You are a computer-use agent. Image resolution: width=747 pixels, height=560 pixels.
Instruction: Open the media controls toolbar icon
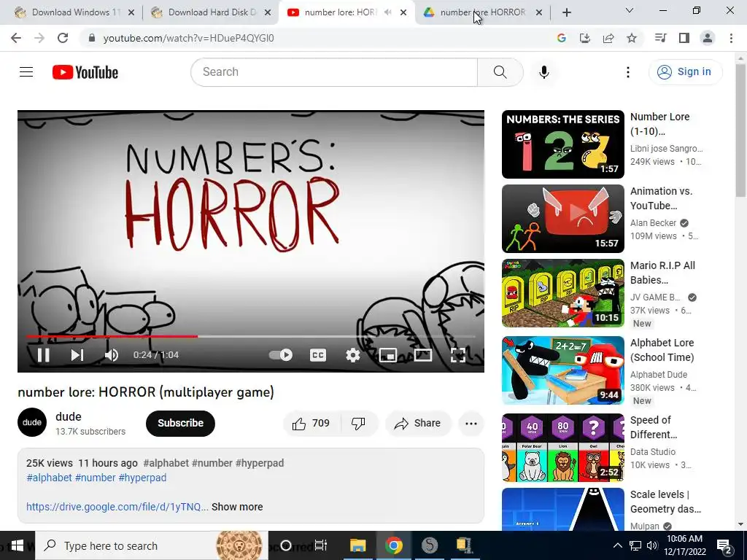click(x=661, y=38)
